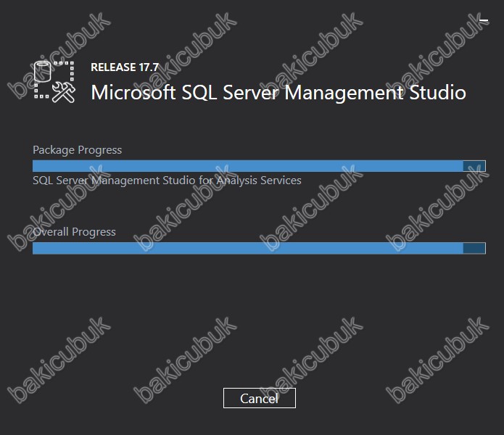This screenshot has height=435, width=504.
Task: Click the Analysis Services package status text
Action: [x=167, y=181]
